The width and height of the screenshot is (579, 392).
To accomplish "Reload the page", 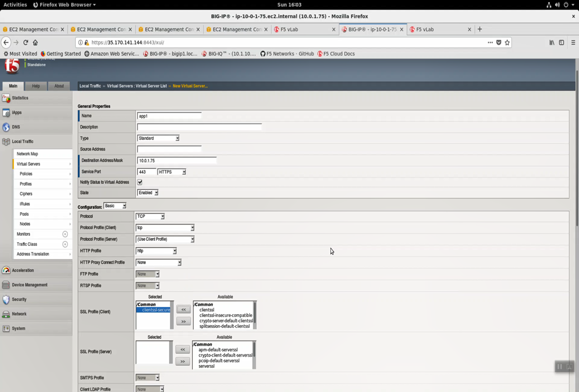I will [25, 43].
